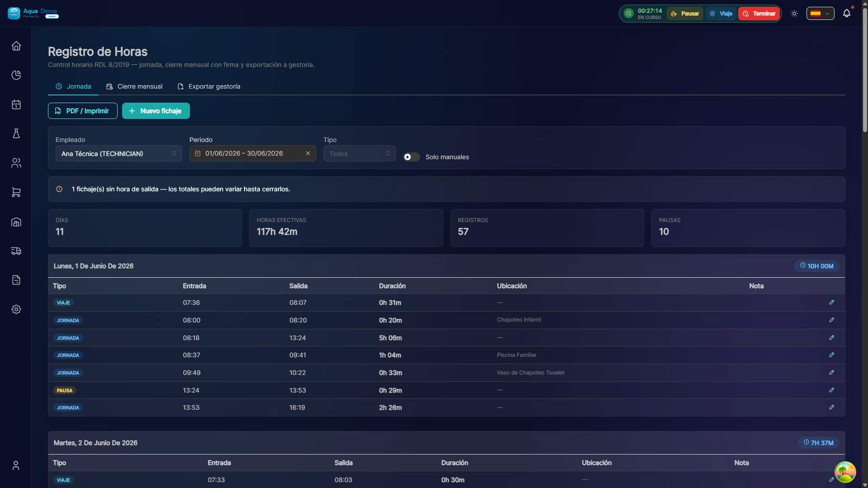
Task: Click the PDF / Imprimir button
Action: (x=83, y=111)
